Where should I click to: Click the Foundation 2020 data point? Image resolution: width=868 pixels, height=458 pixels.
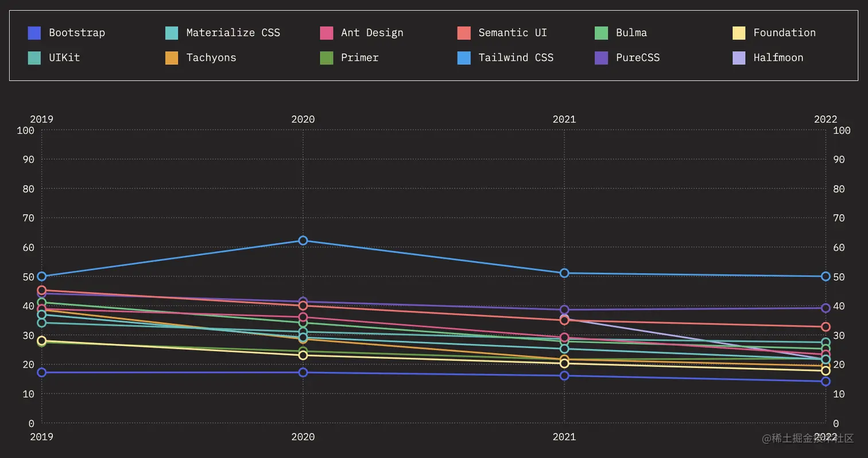point(303,355)
